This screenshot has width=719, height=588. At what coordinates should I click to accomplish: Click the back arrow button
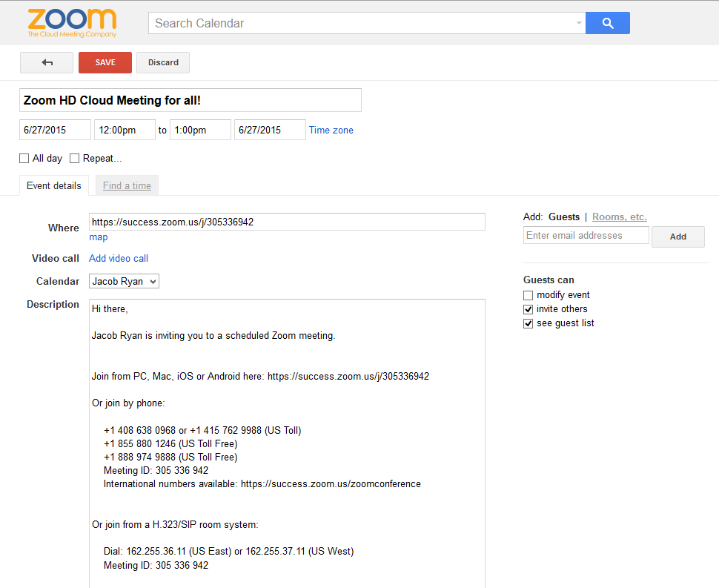tap(47, 63)
